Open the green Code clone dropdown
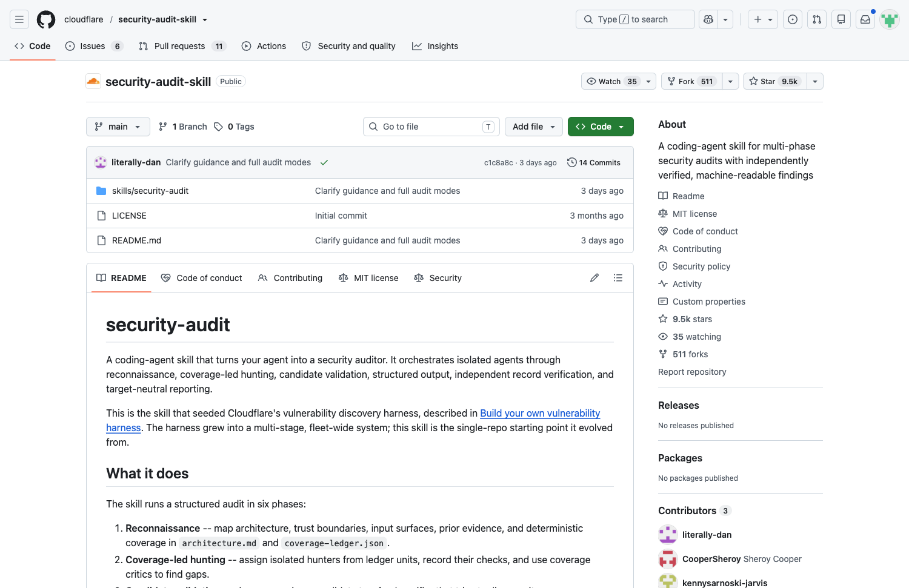The image size is (909, 588). [601, 127]
